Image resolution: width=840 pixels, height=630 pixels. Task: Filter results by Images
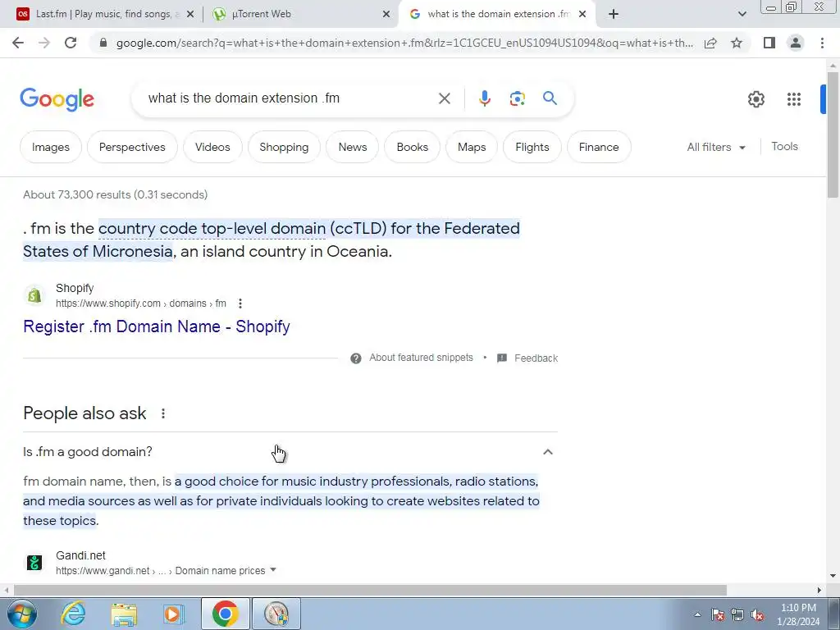tap(51, 147)
